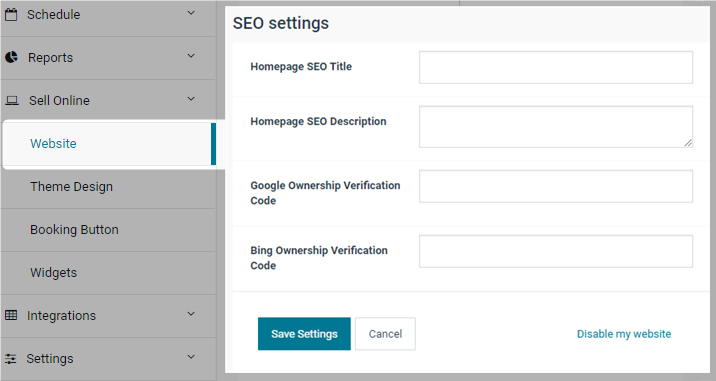
Task: Expand the Schedule menu chevron
Action: [x=191, y=13]
